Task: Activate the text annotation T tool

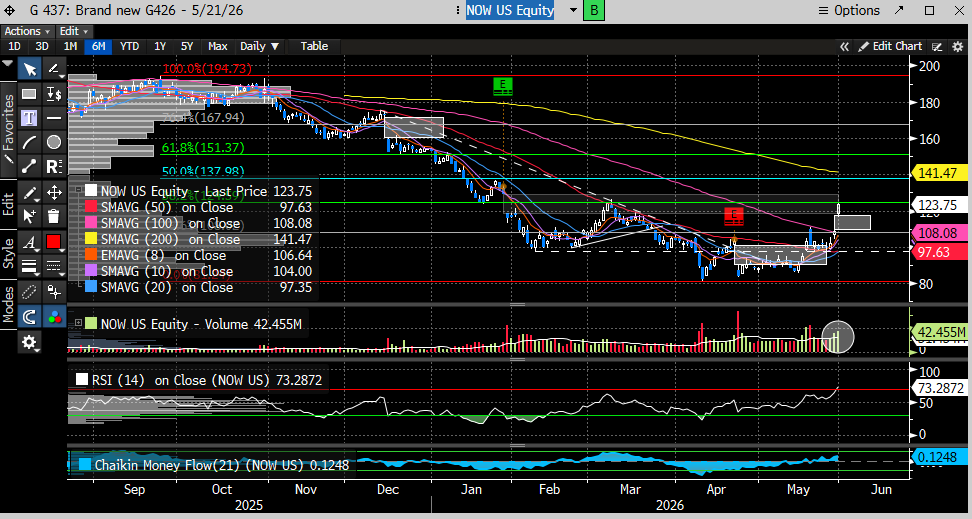Action: (x=29, y=118)
